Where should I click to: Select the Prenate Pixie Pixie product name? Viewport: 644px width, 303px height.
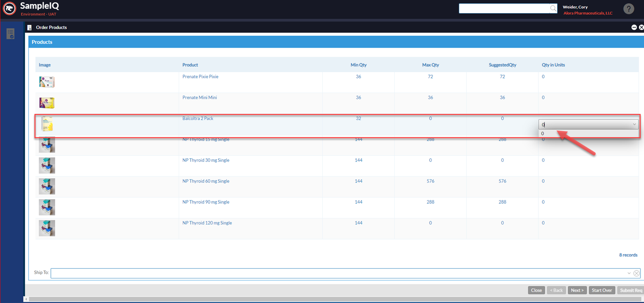(200, 77)
